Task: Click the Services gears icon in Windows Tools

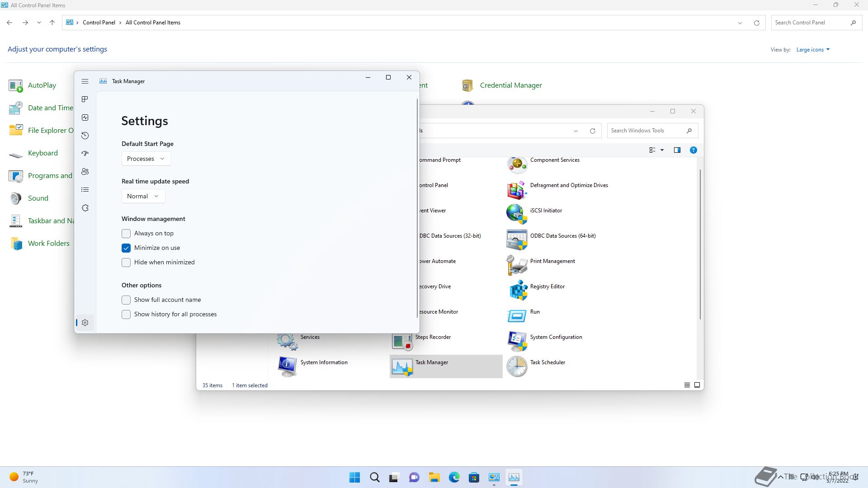Action: coord(287,342)
